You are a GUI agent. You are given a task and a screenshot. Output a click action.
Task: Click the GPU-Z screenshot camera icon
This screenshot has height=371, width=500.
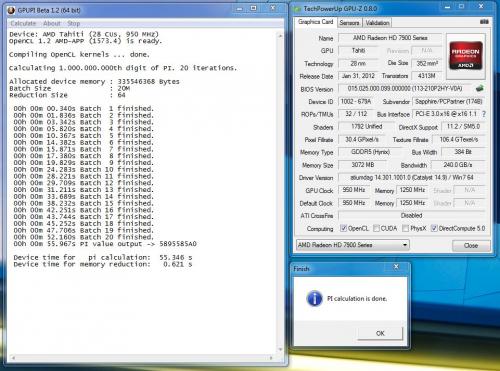point(484,22)
